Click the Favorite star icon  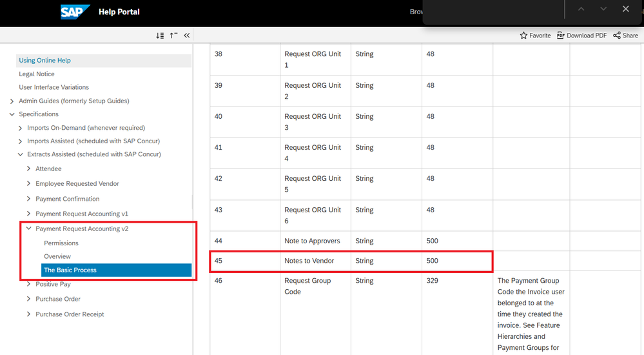point(523,35)
